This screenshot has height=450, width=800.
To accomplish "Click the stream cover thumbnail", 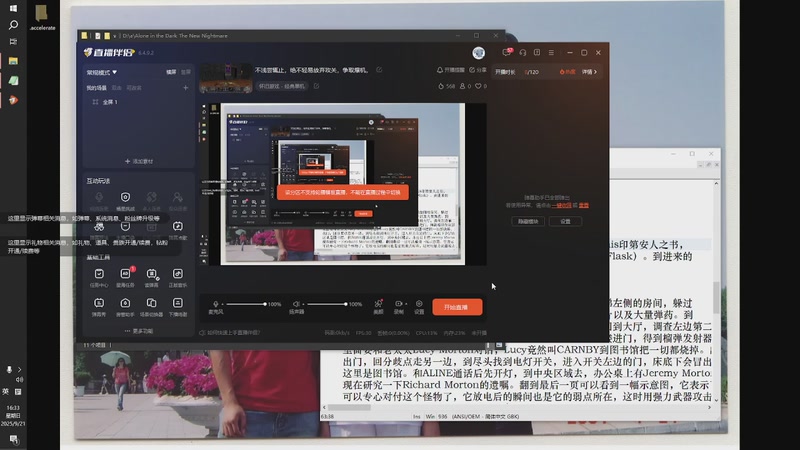I will point(226,78).
